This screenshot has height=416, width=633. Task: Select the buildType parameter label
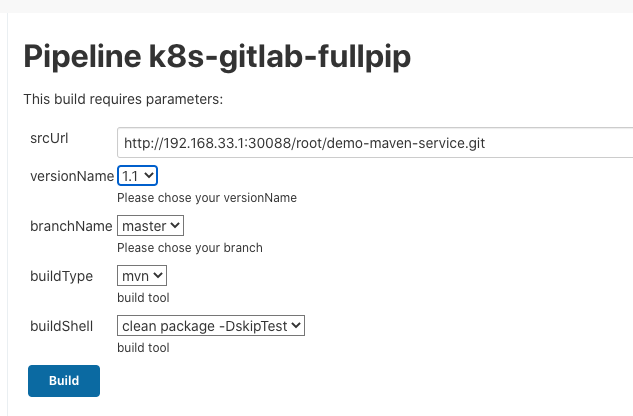[60, 276]
